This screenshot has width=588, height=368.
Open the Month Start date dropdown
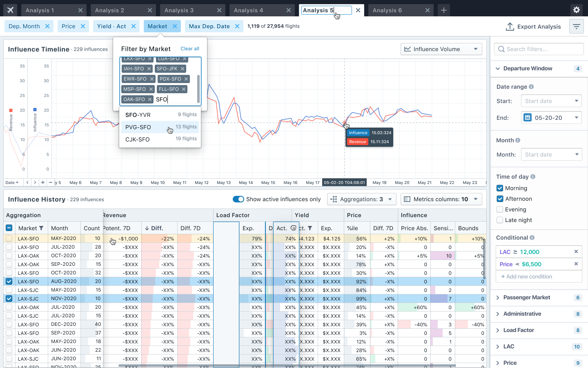click(x=551, y=155)
